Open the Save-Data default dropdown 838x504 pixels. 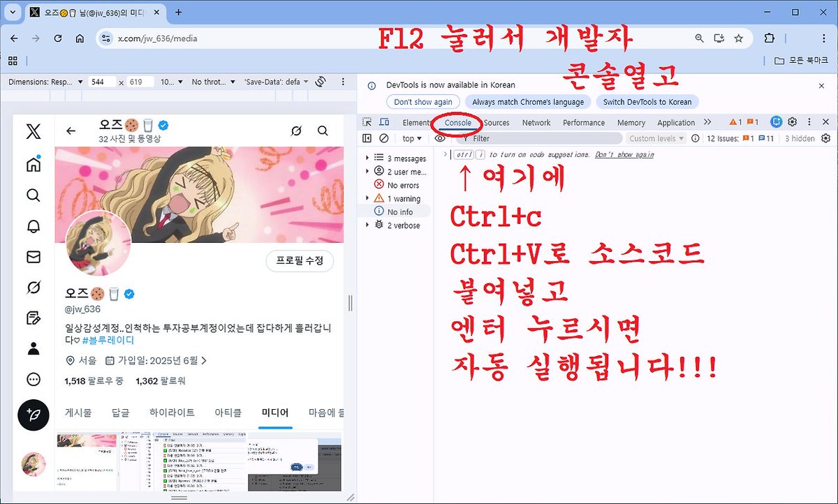click(277, 82)
